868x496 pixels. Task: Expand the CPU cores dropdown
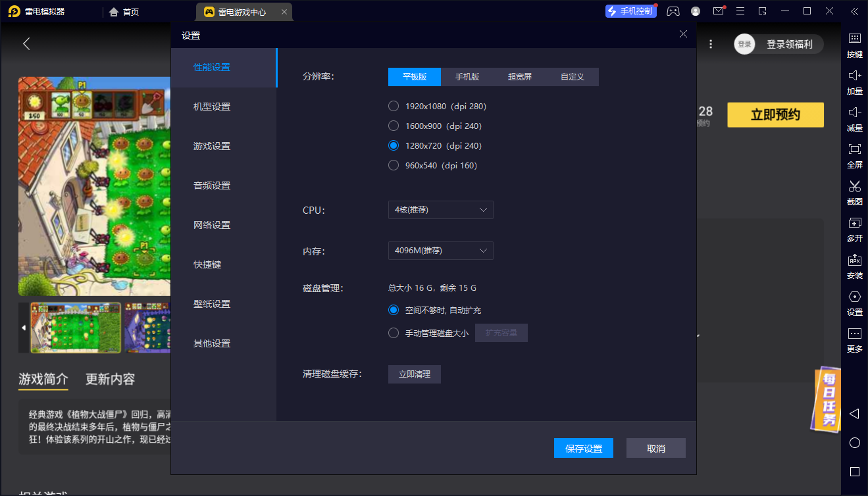440,210
